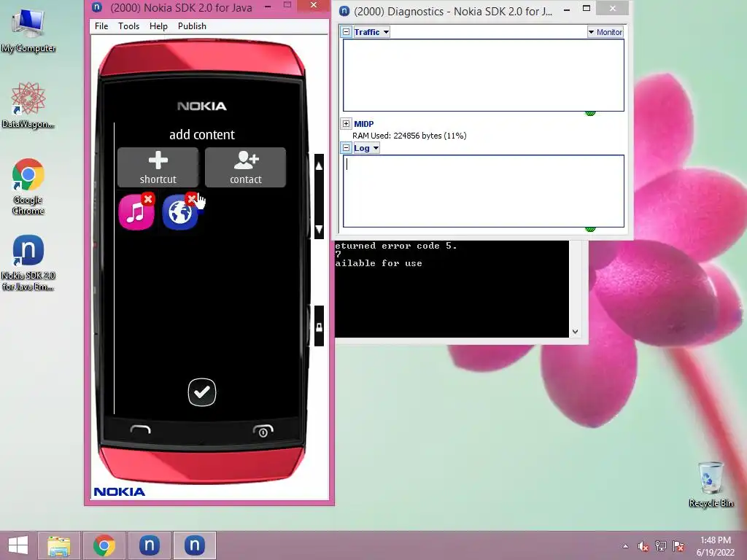Click the phone volume up side key
747x560 pixels.
click(x=320, y=166)
